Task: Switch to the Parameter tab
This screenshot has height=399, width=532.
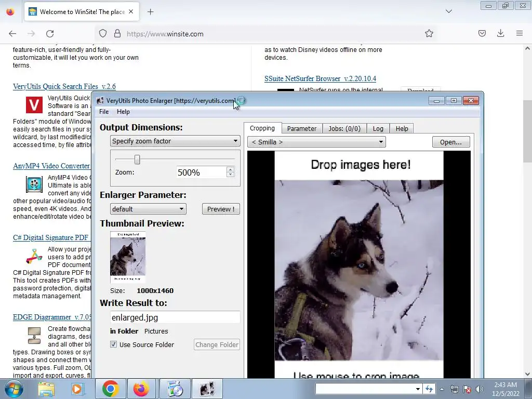Action: click(302, 129)
